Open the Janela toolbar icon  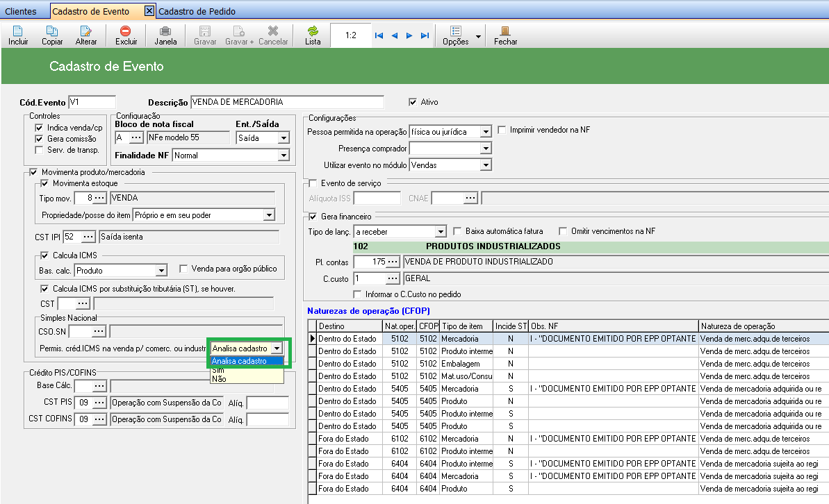pos(165,32)
